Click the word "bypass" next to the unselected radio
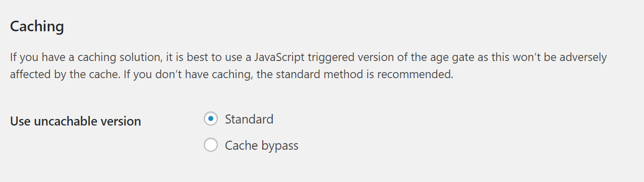The image size is (644, 182). point(280,146)
